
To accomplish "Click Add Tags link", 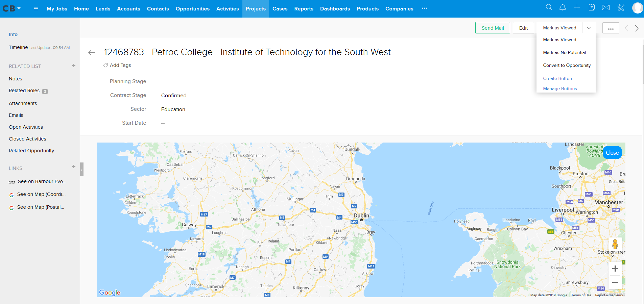I will [120, 65].
